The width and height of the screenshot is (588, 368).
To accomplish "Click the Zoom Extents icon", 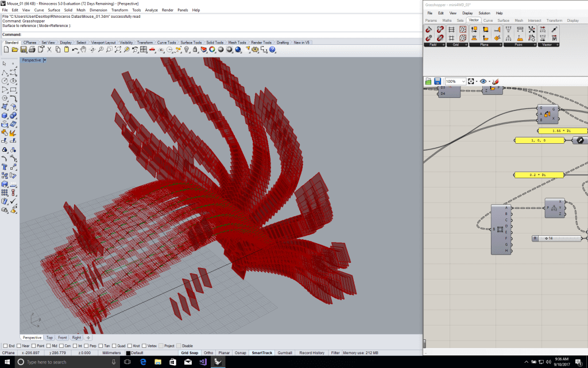I will click(118, 49).
